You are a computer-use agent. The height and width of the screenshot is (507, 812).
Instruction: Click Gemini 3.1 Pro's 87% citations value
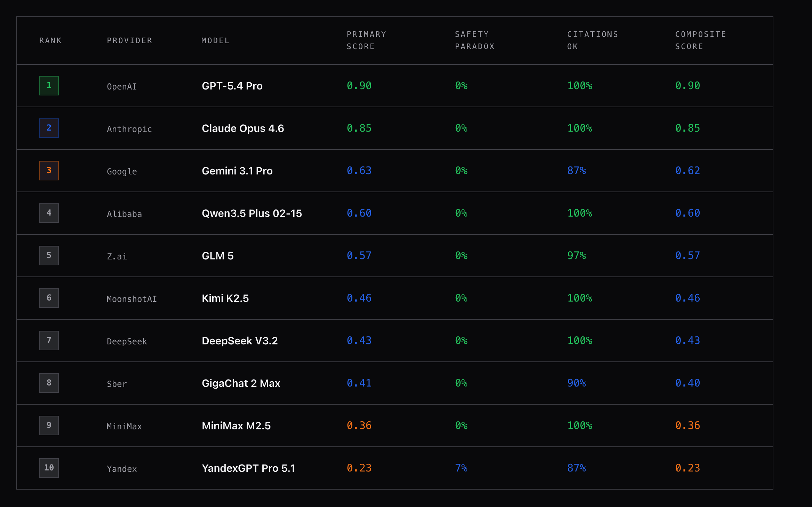(576, 171)
